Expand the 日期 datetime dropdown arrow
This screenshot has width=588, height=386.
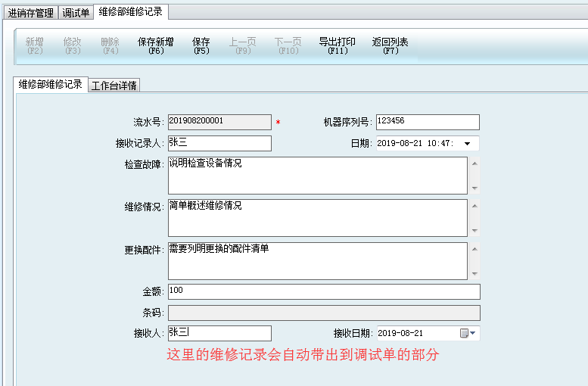pyautogui.click(x=467, y=144)
